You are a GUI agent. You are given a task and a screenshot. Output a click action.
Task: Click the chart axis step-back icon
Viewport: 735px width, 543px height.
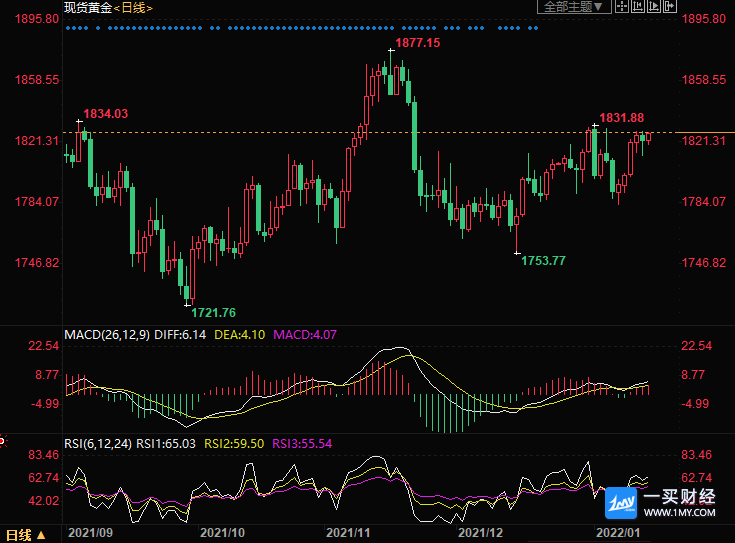638,7
